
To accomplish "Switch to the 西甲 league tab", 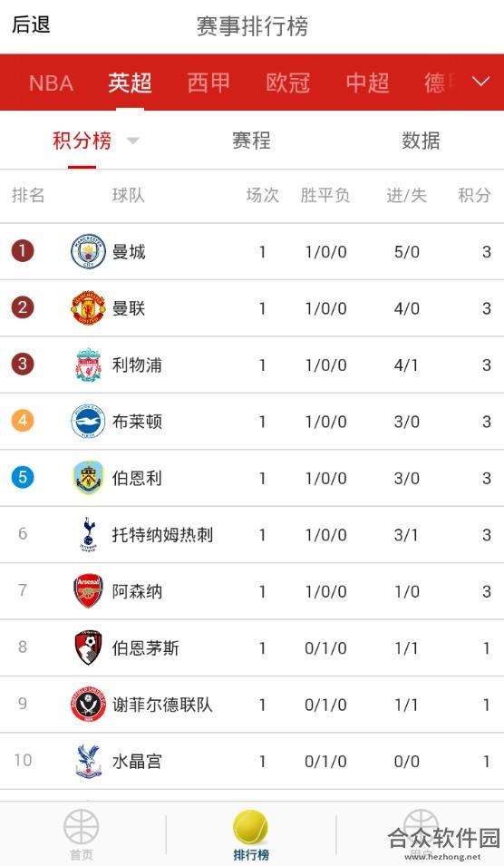I will click(208, 83).
